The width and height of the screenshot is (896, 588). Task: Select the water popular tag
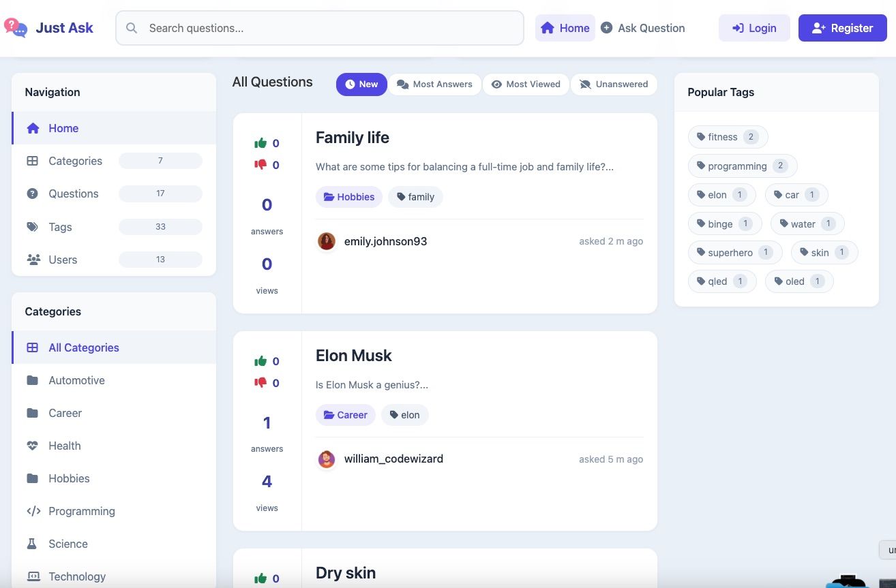807,223
